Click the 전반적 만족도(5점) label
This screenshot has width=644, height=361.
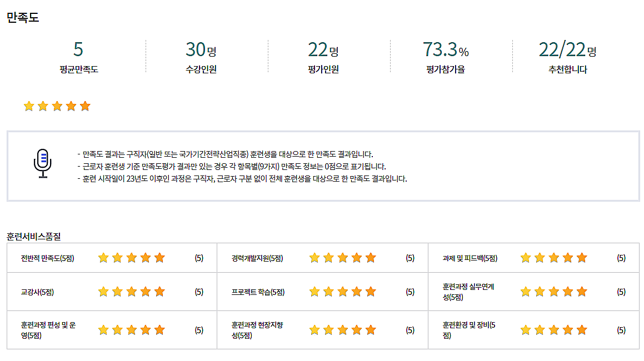point(47,258)
